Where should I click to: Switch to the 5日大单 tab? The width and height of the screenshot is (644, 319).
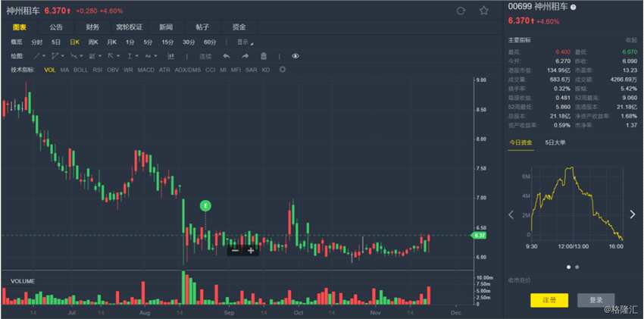555,142
